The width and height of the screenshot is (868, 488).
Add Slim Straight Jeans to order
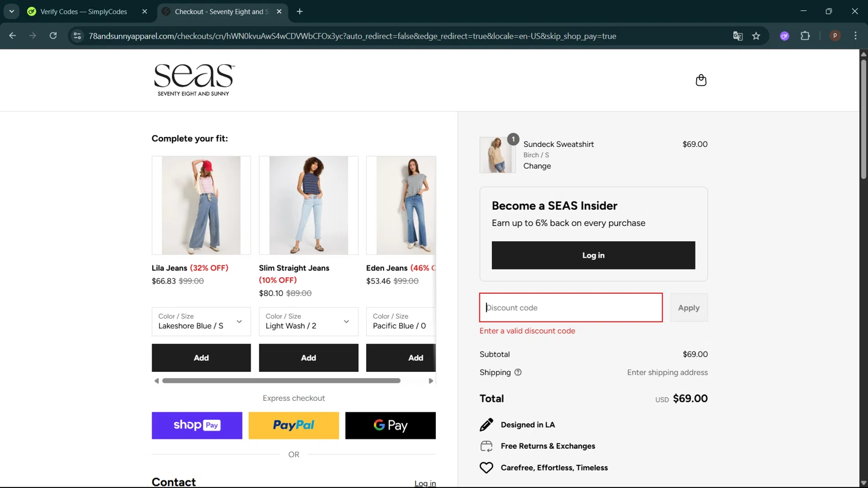308,358
